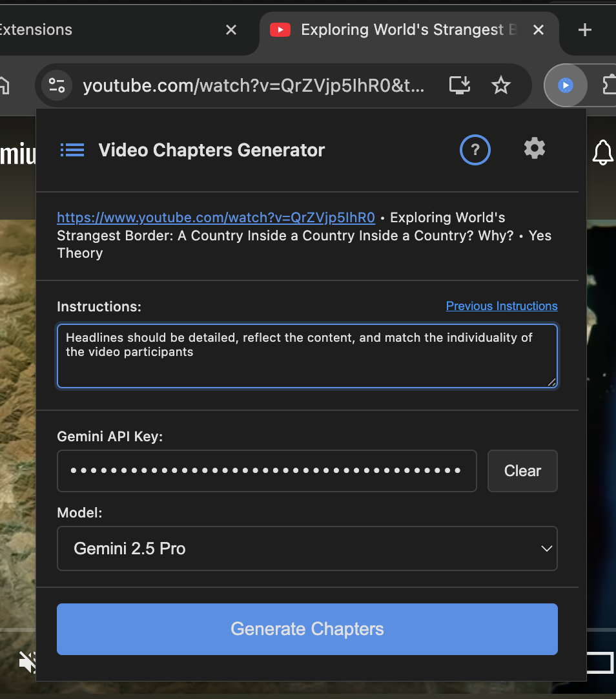Click the Generate Chapters button
The image size is (616, 699).
pos(307,629)
